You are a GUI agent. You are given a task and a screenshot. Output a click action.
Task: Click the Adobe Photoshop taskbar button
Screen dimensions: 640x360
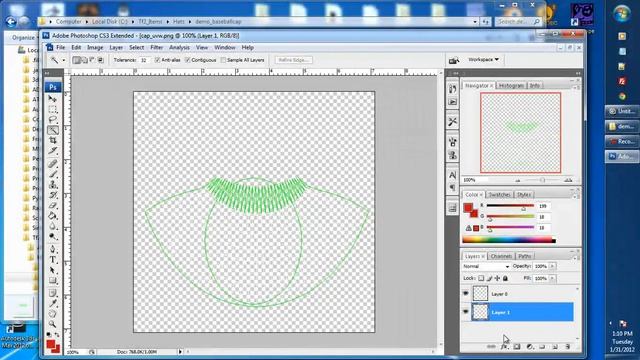coord(621,156)
